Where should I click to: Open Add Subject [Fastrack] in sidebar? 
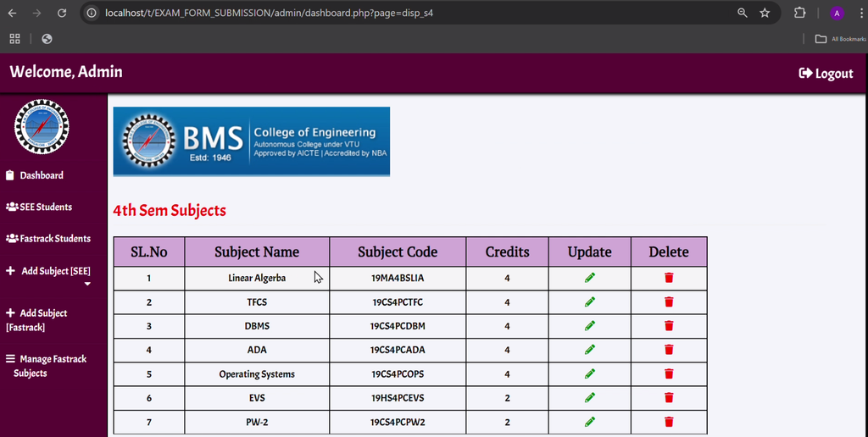pos(36,320)
